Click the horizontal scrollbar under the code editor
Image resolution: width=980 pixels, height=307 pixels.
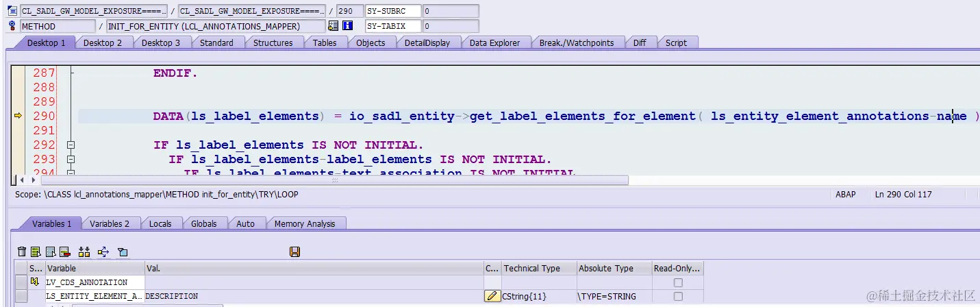pyautogui.click(x=334, y=180)
